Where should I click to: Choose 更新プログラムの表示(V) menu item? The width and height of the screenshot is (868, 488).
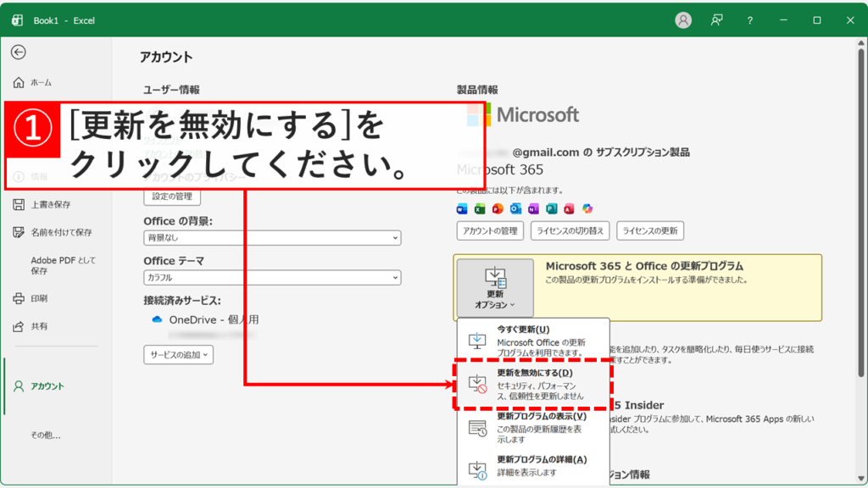533,427
